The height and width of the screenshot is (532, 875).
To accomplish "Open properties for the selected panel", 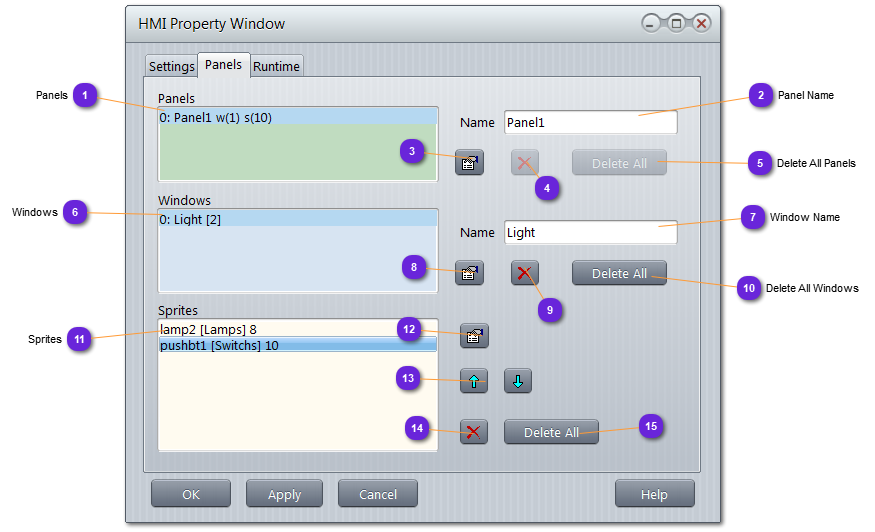I will (x=469, y=163).
